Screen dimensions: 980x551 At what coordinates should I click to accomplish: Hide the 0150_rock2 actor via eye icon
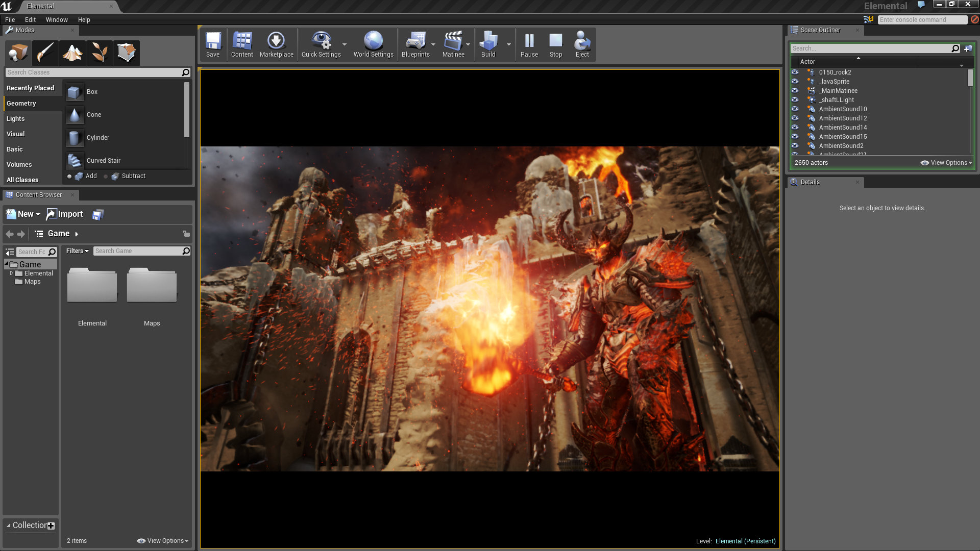795,72
